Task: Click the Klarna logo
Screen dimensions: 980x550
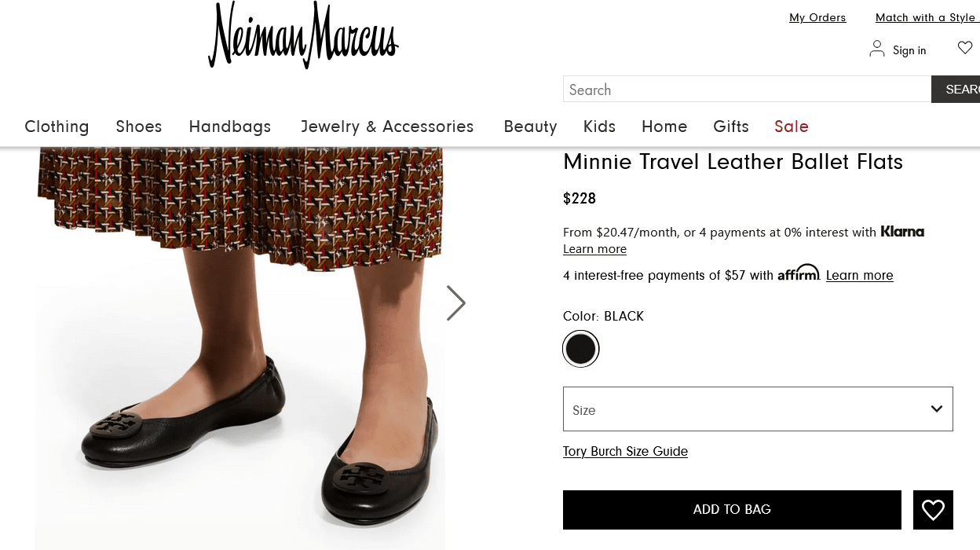Action: pos(902,232)
